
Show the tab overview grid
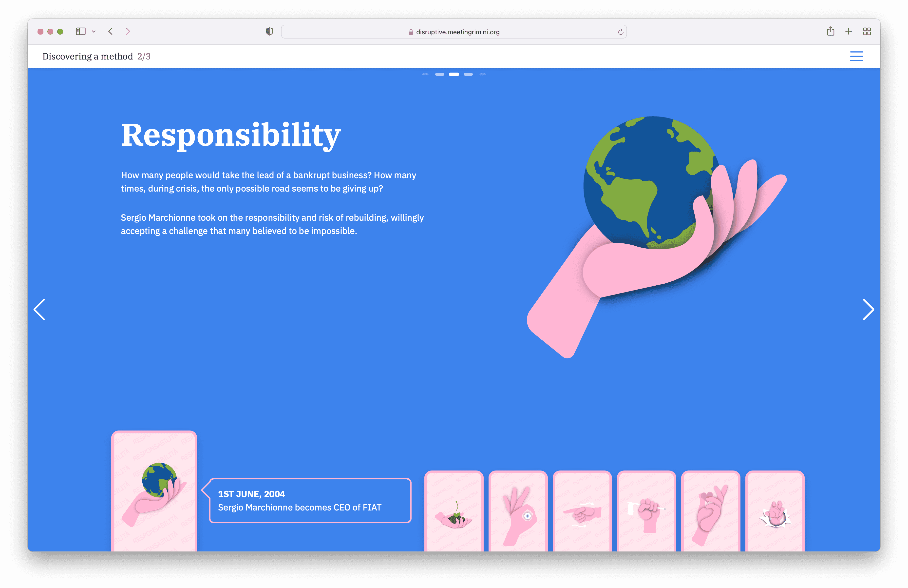(867, 31)
